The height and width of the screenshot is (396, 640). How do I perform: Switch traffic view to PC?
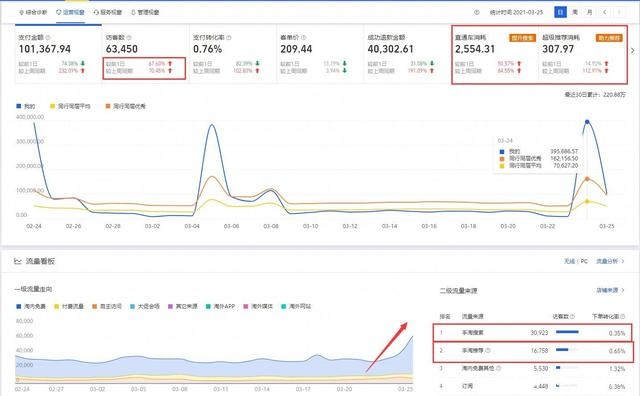point(584,261)
